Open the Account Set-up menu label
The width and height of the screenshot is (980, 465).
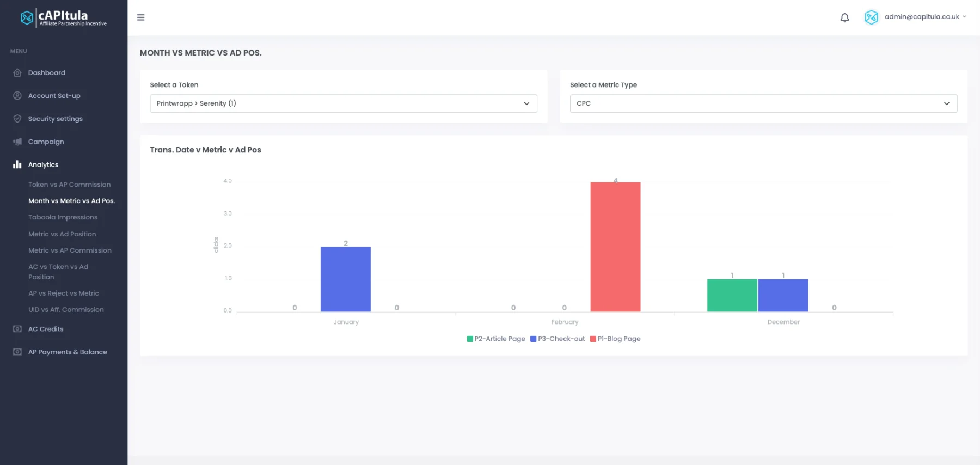tap(54, 96)
